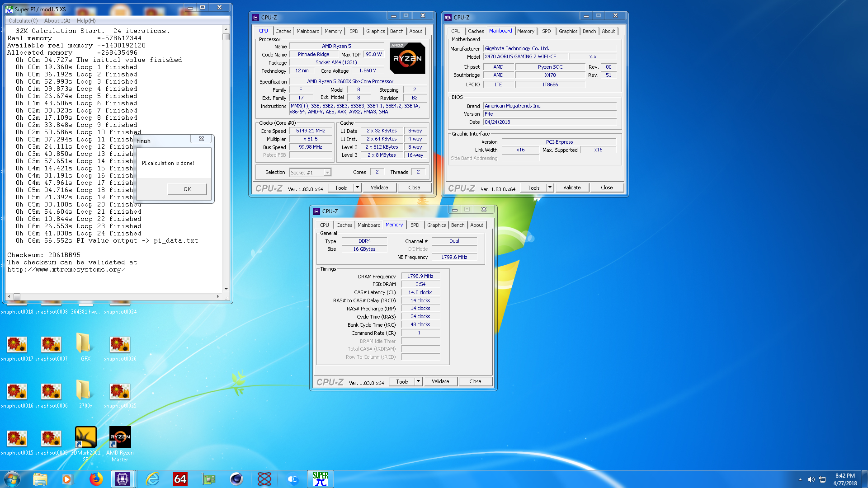Click the model field X470 AORUS GAMING 7 WIFI-CF
Screen dimensions: 868x488
click(x=525, y=56)
